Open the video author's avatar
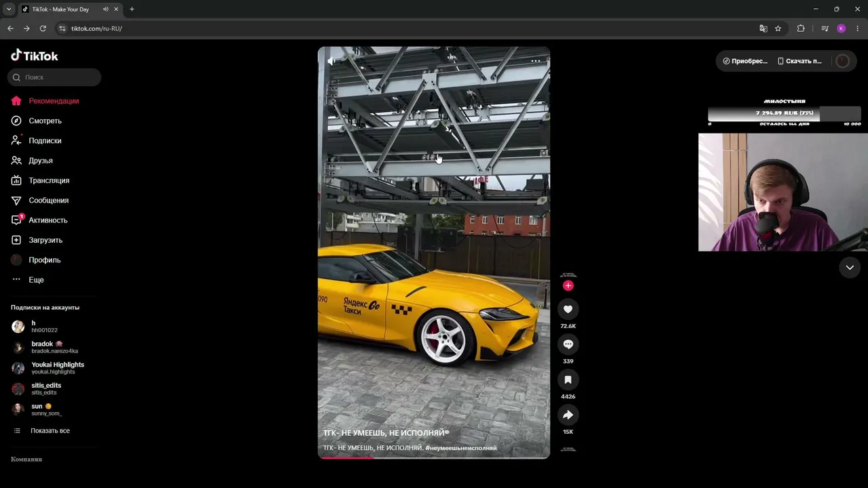Screen dimensions: 868x488 (568, 276)
